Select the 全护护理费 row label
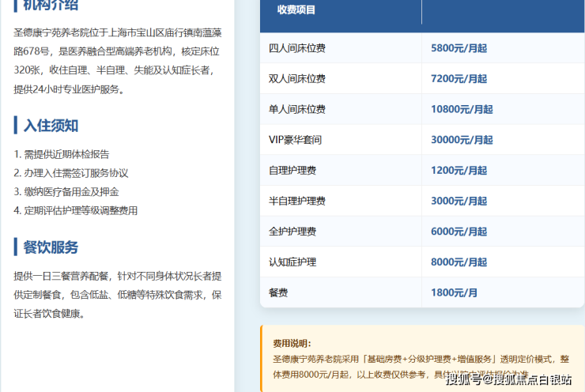The height and width of the screenshot is (392, 585). (x=292, y=232)
